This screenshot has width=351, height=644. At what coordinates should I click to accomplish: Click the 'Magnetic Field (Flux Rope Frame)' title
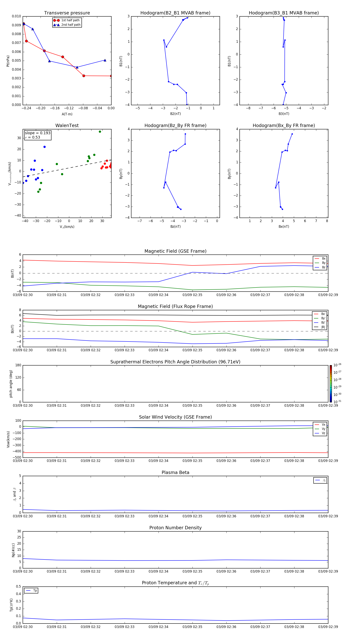pos(175,307)
